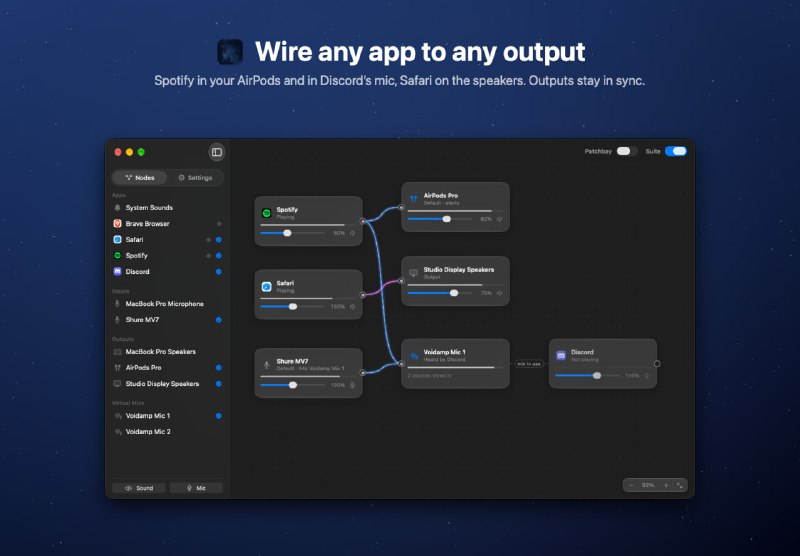Click the waveform icon in Voidamp Mic 1 node
This screenshot has width=800, height=556.
[x=413, y=356]
